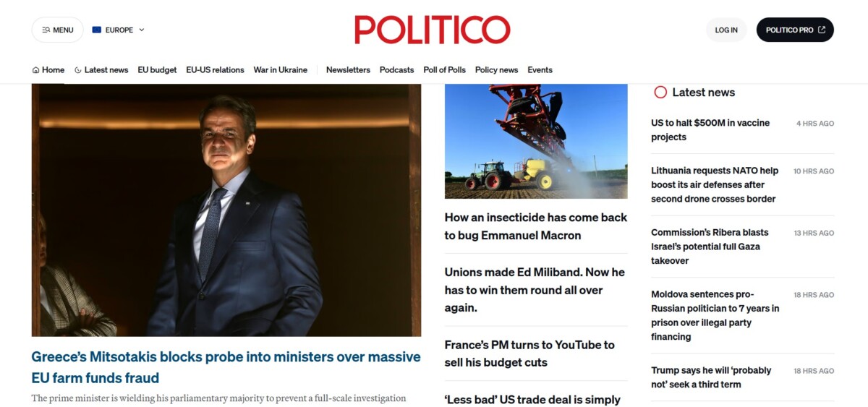868x407 pixels.
Task: Open the POLITICO PRO button
Action: click(x=795, y=30)
